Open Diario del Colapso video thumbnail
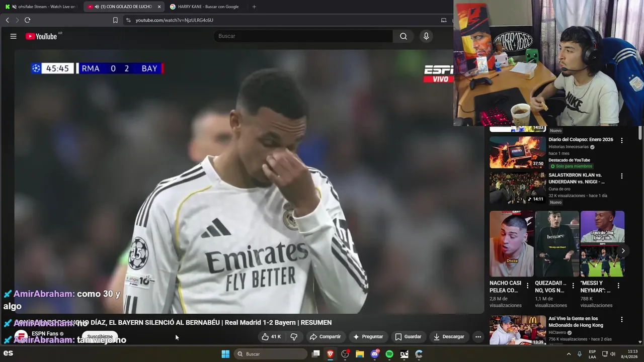This screenshot has width=644, height=362. pos(518,152)
